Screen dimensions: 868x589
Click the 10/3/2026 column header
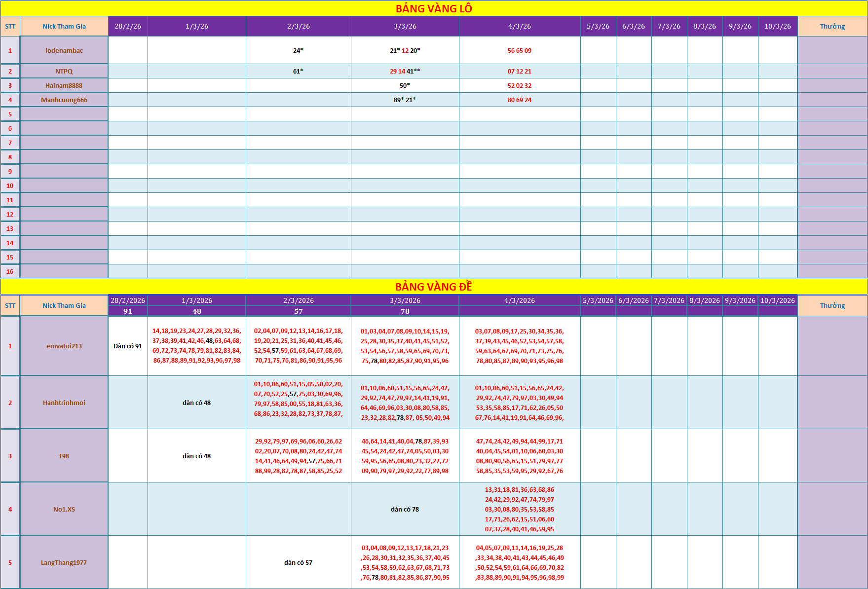[x=778, y=300]
